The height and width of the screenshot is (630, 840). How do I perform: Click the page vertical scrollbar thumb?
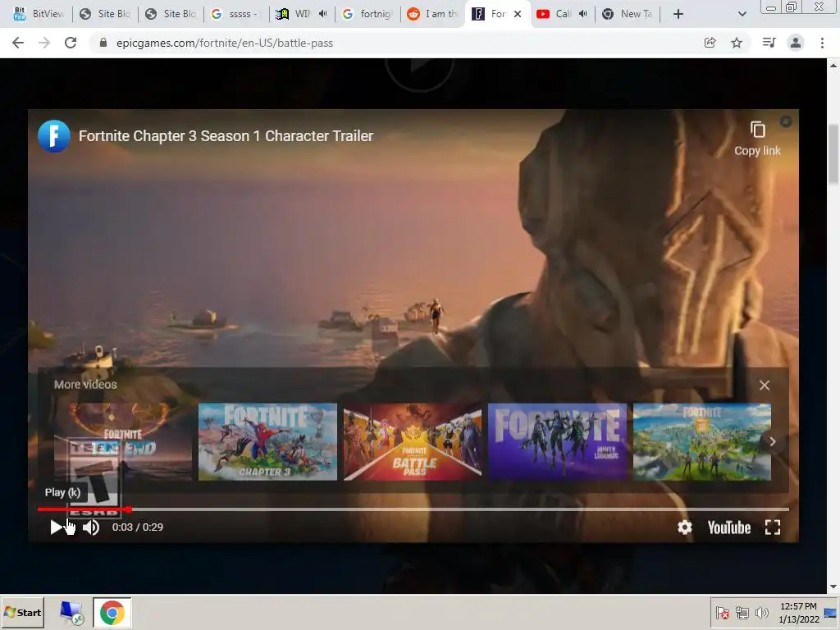[x=833, y=154]
